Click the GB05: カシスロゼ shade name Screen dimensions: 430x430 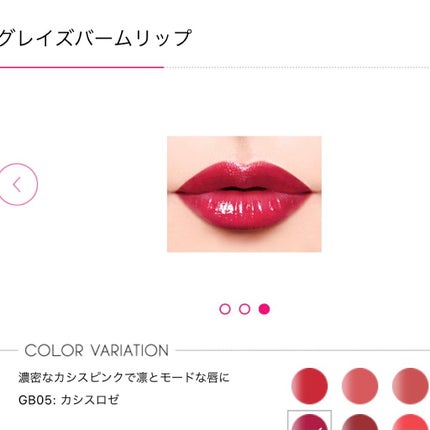[x=68, y=400]
